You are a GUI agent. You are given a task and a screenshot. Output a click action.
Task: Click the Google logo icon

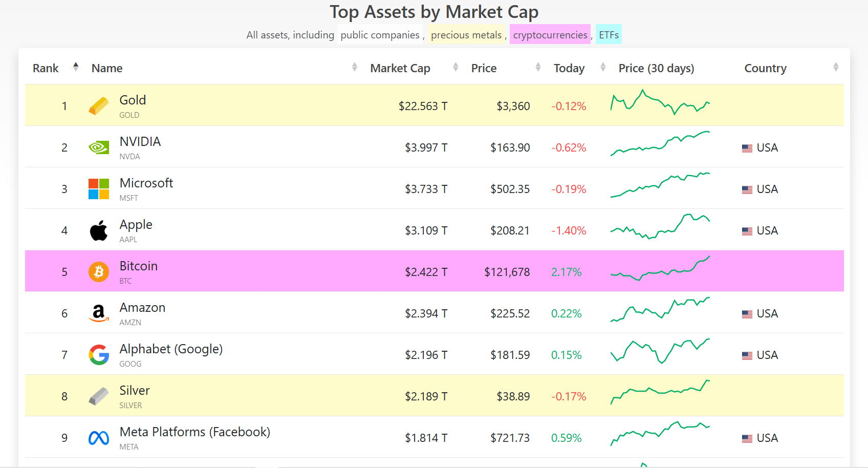coord(99,355)
